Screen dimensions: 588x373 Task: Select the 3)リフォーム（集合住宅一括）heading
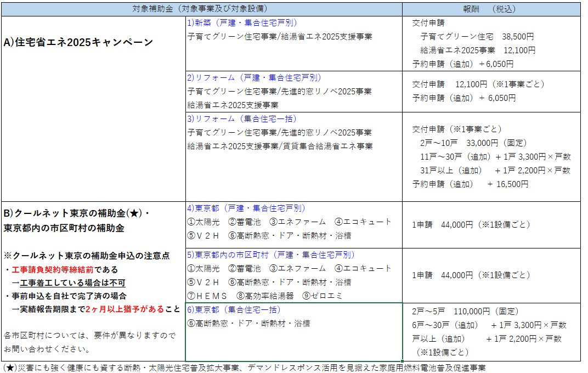[242, 118]
